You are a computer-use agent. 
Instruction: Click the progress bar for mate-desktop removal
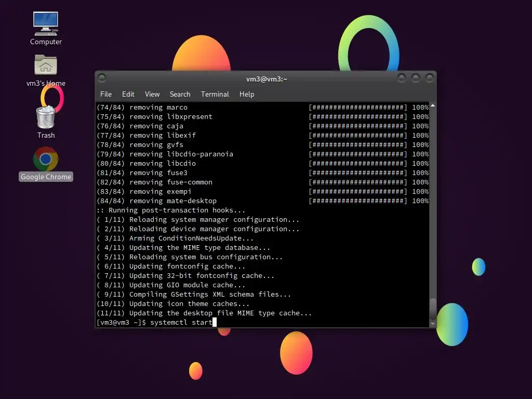tap(358, 201)
